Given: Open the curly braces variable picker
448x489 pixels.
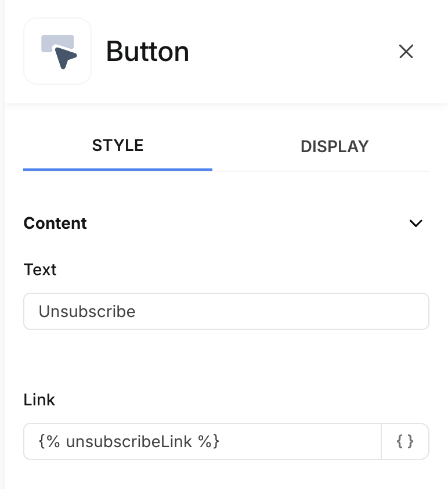Looking at the screenshot, I should [405, 441].
